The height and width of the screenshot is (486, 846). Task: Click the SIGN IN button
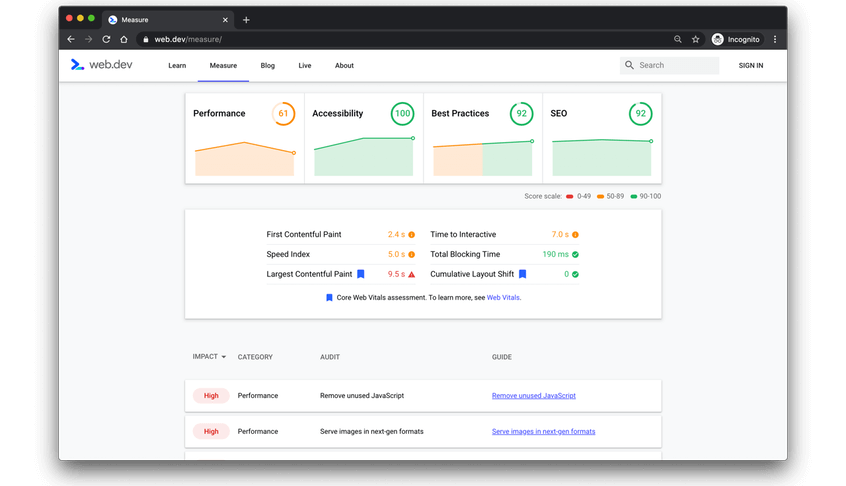click(x=750, y=66)
